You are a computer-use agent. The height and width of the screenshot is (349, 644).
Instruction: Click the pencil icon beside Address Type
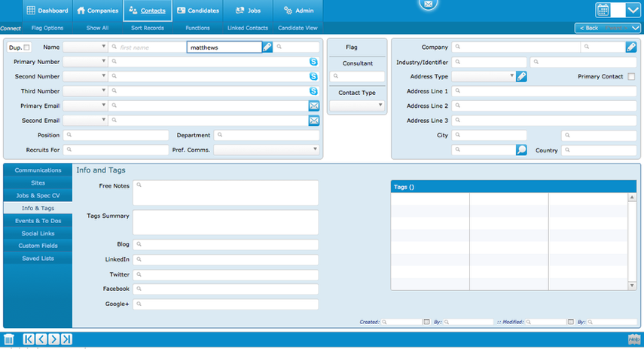[x=521, y=76]
